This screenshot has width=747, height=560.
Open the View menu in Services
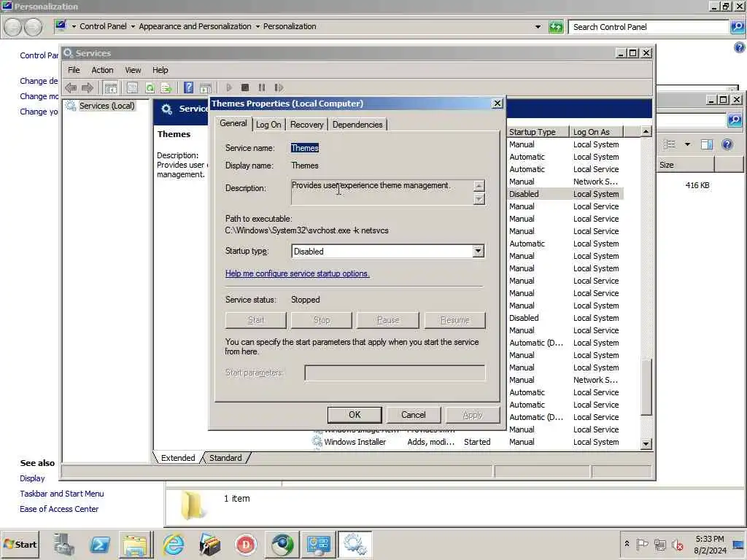click(133, 70)
